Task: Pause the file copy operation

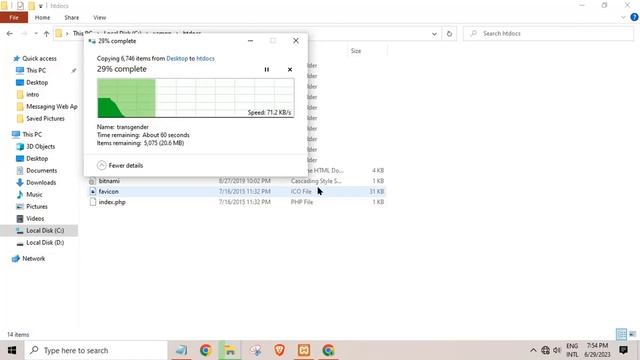Action: coord(267,70)
